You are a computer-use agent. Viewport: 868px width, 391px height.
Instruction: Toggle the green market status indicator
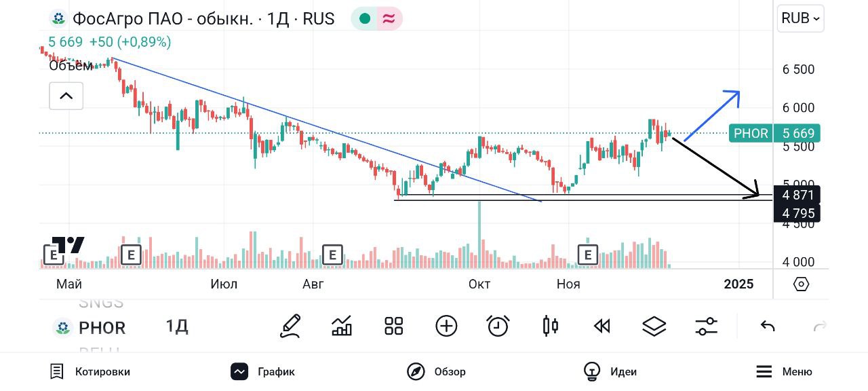[365, 19]
